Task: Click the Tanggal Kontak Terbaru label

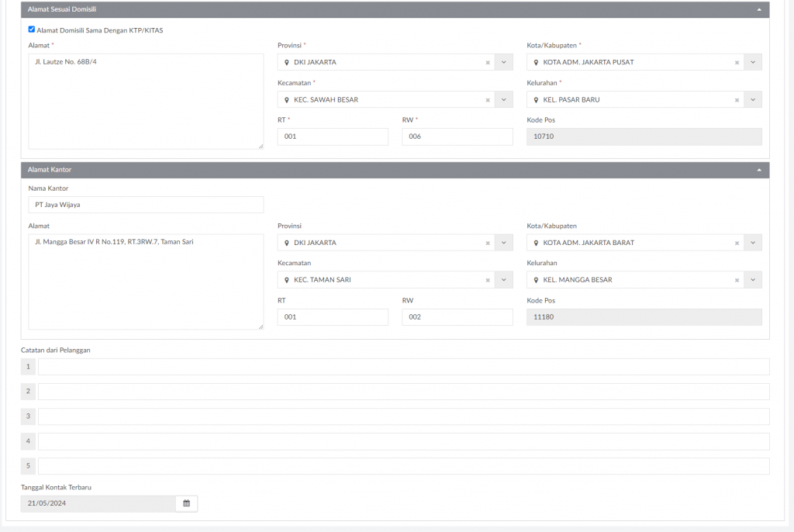Action: click(x=56, y=488)
